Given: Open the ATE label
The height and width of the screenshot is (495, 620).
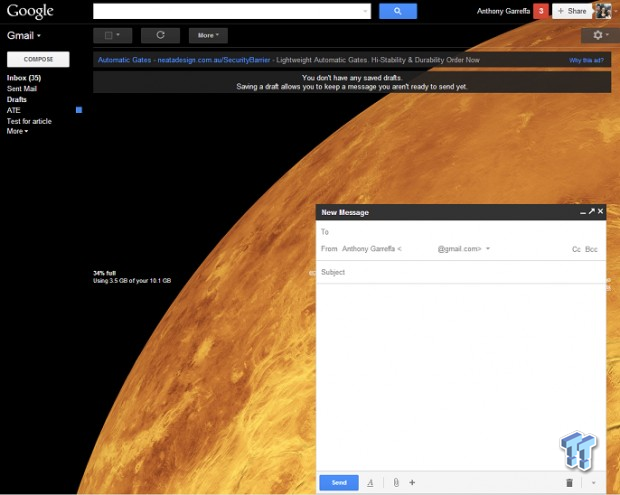Looking at the screenshot, I should pos(13,110).
